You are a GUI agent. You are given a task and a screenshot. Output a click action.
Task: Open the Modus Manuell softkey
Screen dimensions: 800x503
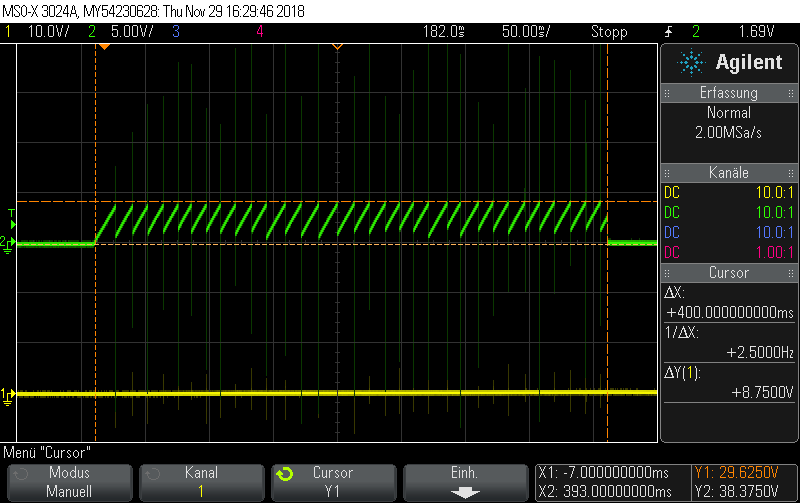[x=69, y=482]
